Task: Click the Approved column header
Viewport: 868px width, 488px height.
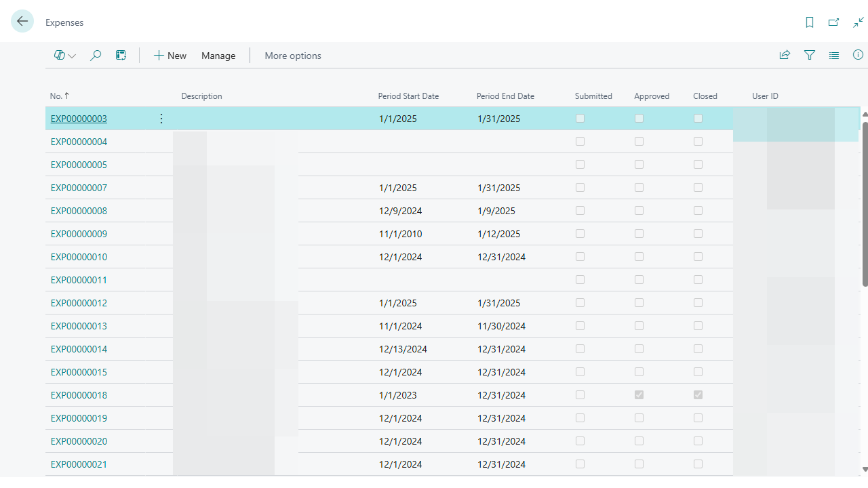Action: pyautogui.click(x=652, y=96)
